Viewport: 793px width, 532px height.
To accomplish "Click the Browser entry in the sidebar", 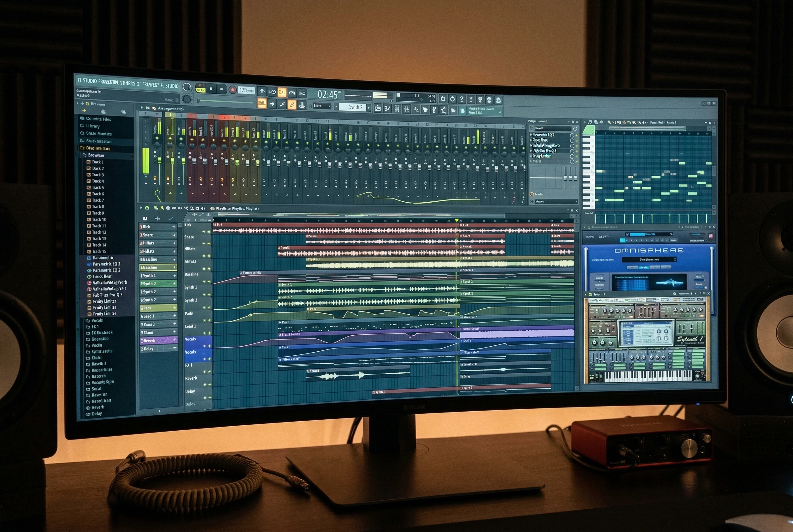I will 97,155.
